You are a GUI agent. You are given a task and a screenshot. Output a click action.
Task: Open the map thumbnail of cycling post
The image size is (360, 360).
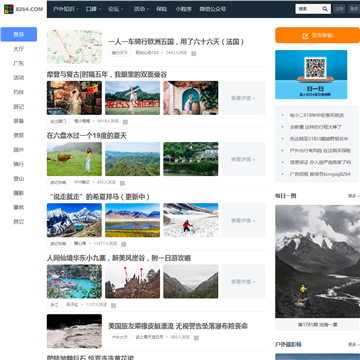tap(74, 47)
